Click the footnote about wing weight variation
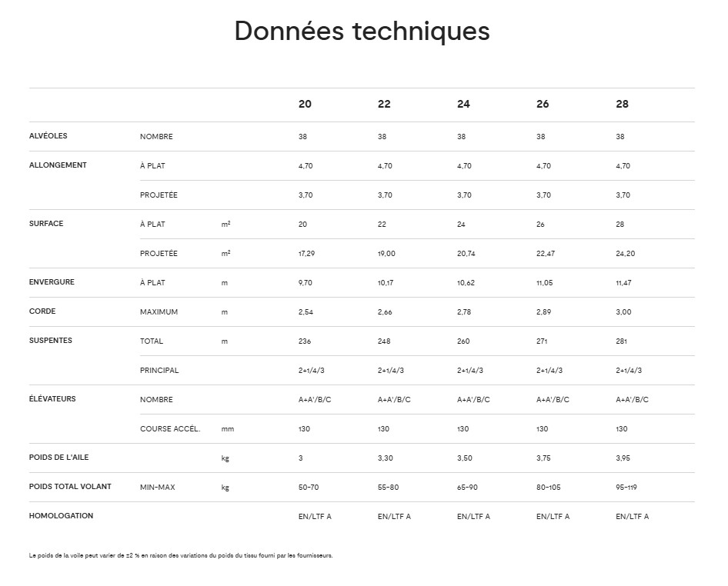 pos(181,555)
